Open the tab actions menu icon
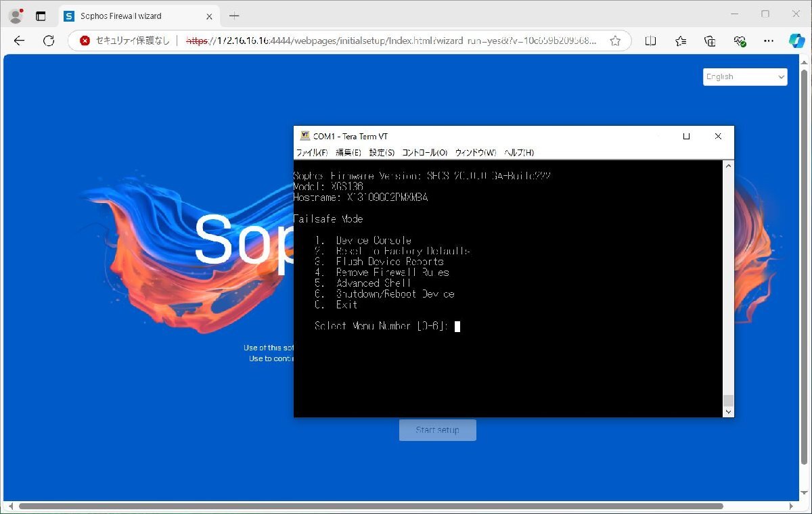The width and height of the screenshot is (812, 514). [41, 16]
